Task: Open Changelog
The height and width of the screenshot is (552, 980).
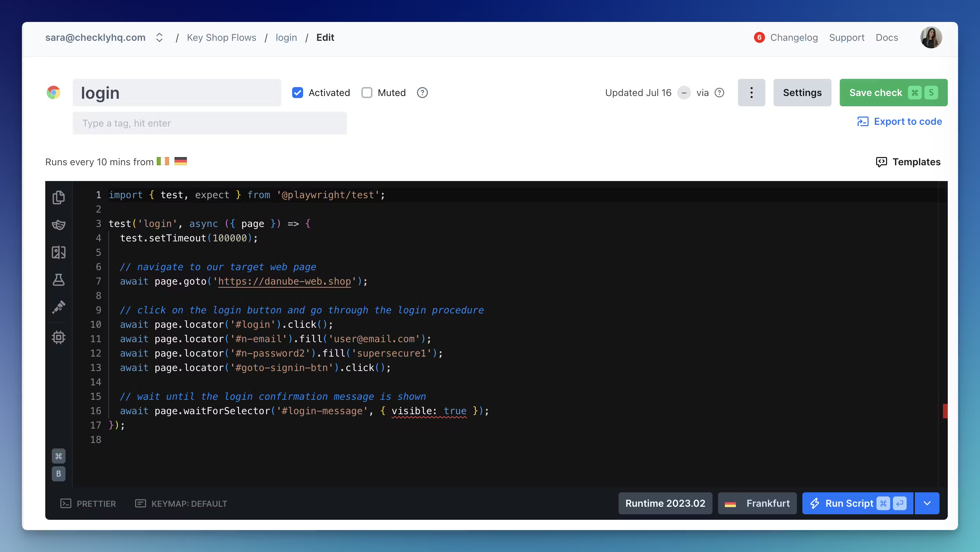Action: pos(793,37)
